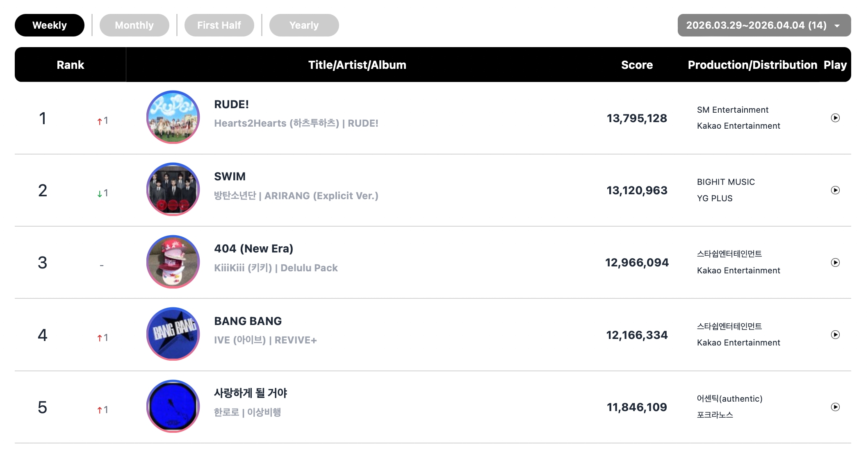Select the Weekly chart tab

50,25
